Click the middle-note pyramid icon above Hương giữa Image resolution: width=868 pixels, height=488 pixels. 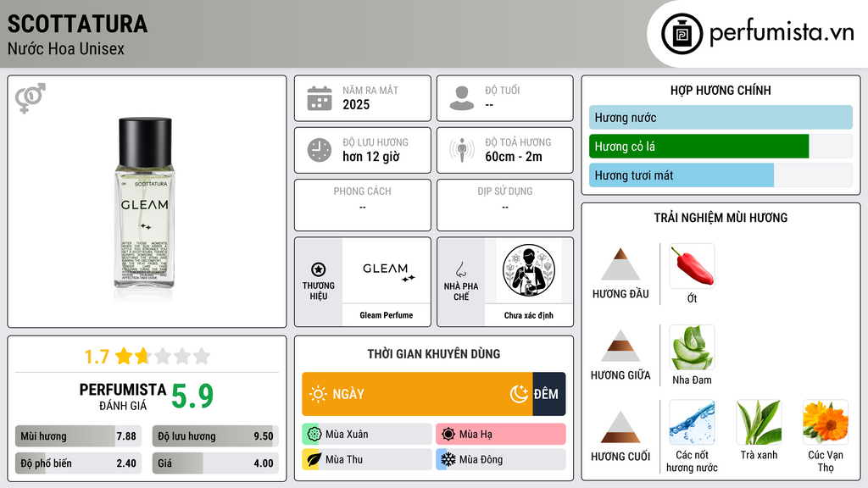(620, 346)
